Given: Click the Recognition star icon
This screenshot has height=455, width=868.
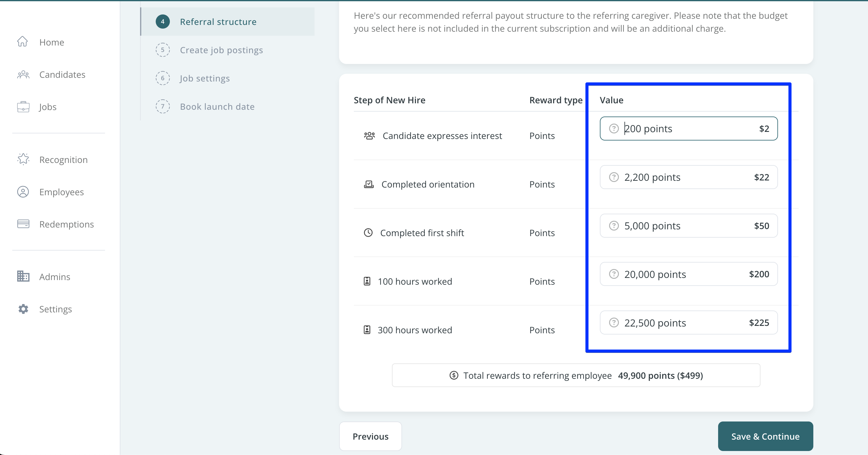Looking at the screenshot, I should point(23,159).
